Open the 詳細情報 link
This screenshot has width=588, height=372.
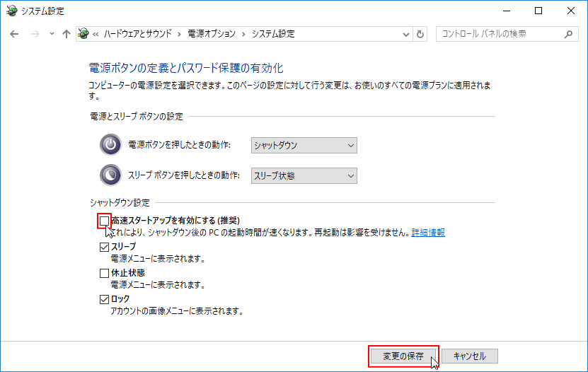(428, 233)
